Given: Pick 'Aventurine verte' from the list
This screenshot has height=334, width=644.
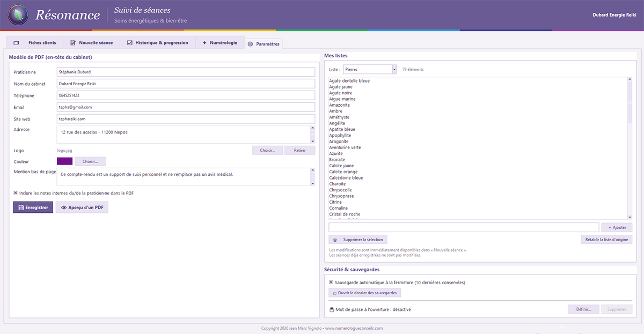Looking at the screenshot, I should click(x=345, y=147).
